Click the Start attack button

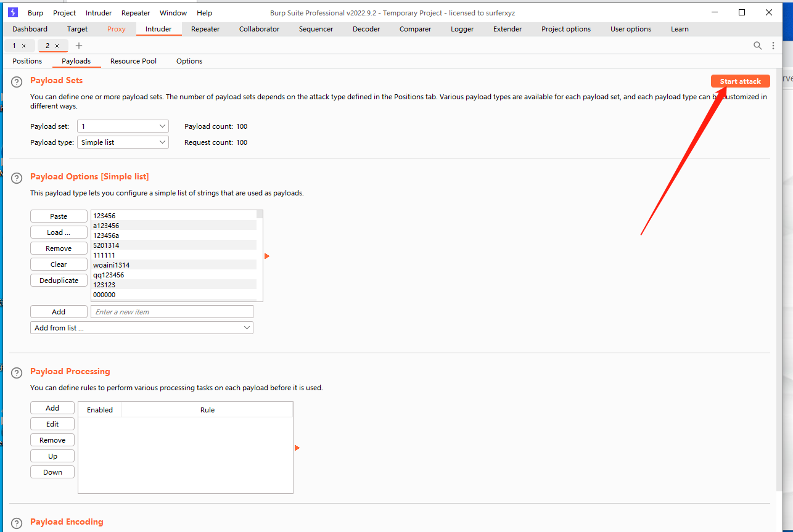[740, 81]
